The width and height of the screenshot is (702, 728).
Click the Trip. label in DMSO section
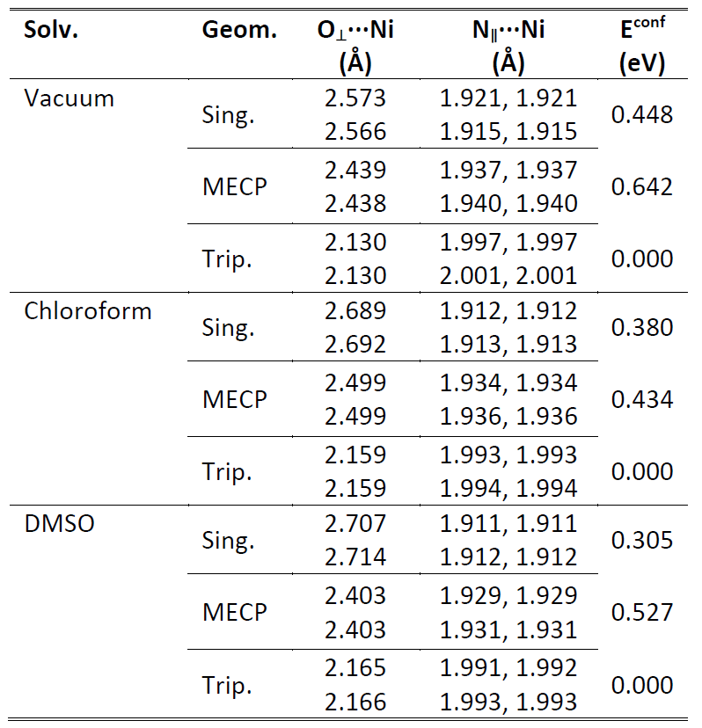coord(227,684)
